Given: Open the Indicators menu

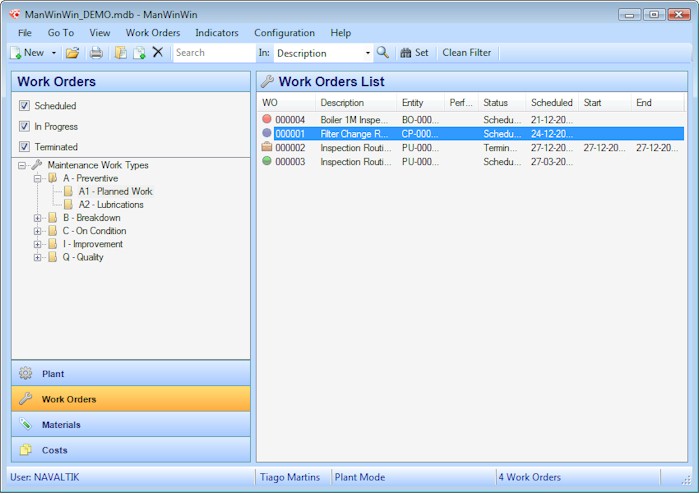Looking at the screenshot, I should pos(217,33).
